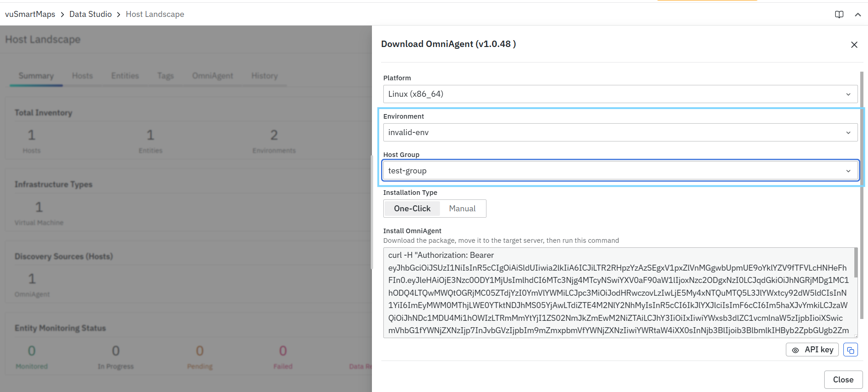868x392 pixels.
Task: Go to Data Studio breadcrumb
Action: pos(90,14)
